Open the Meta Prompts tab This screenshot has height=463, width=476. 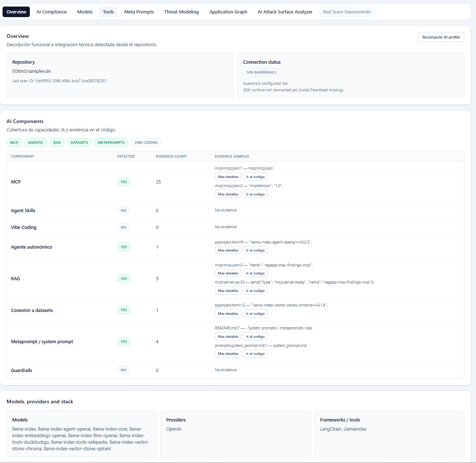tap(139, 12)
